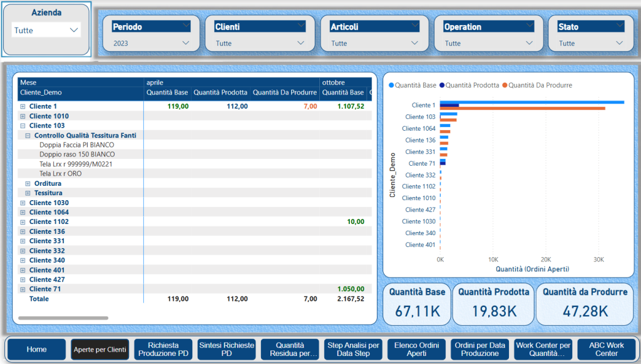This screenshot has width=641, height=364.
Task: Expand the Tessitura subgroup
Action: pos(28,193)
